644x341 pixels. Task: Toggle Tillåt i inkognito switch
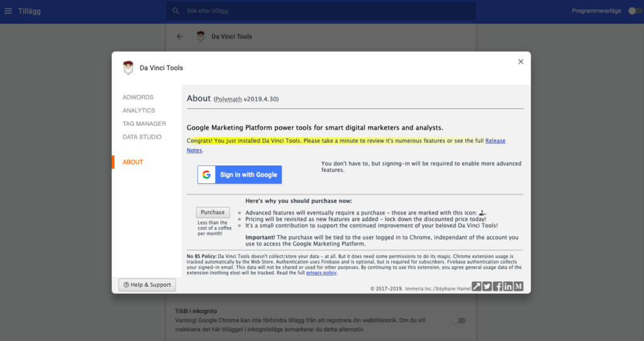tap(458, 320)
